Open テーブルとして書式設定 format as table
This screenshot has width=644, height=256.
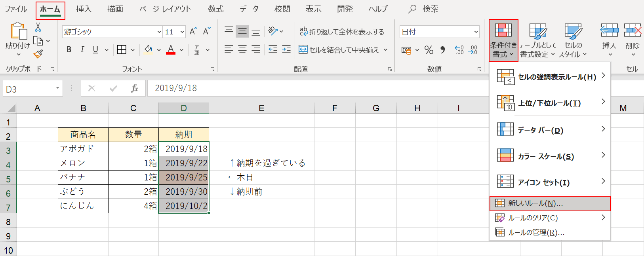pyautogui.click(x=538, y=40)
